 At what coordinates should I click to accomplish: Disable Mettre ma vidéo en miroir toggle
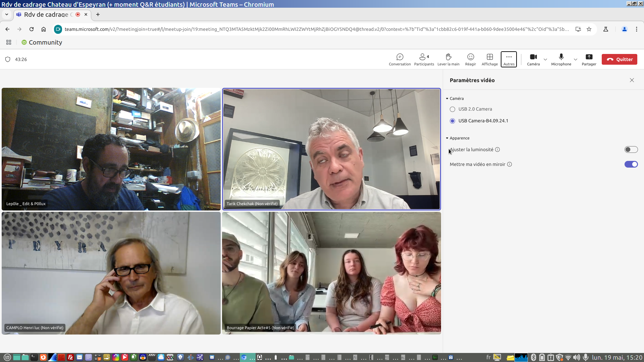point(631,164)
